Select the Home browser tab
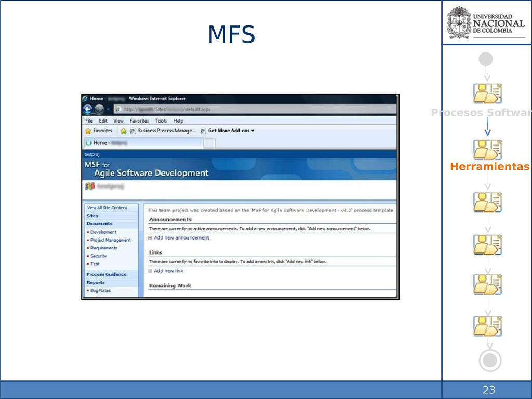The image size is (532, 399). pyautogui.click(x=143, y=143)
